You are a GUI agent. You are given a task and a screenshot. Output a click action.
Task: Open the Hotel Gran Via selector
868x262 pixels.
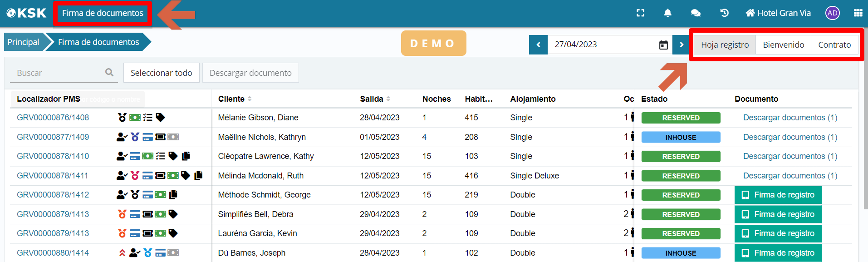778,13
